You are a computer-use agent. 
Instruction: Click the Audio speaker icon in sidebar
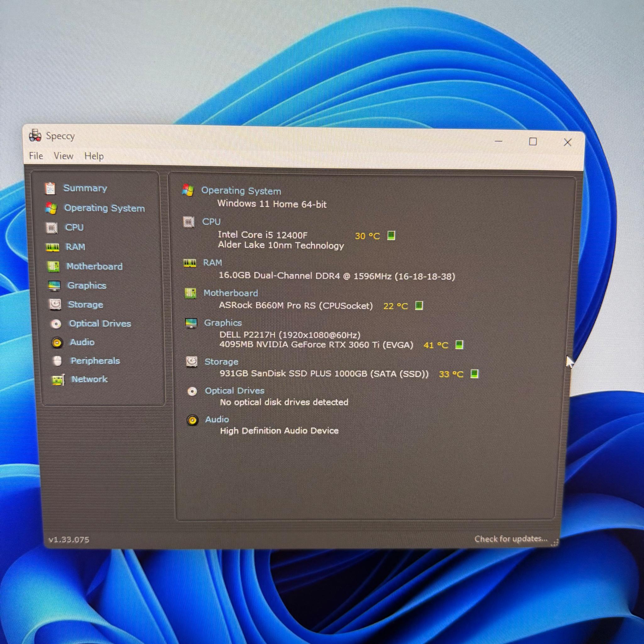point(57,342)
